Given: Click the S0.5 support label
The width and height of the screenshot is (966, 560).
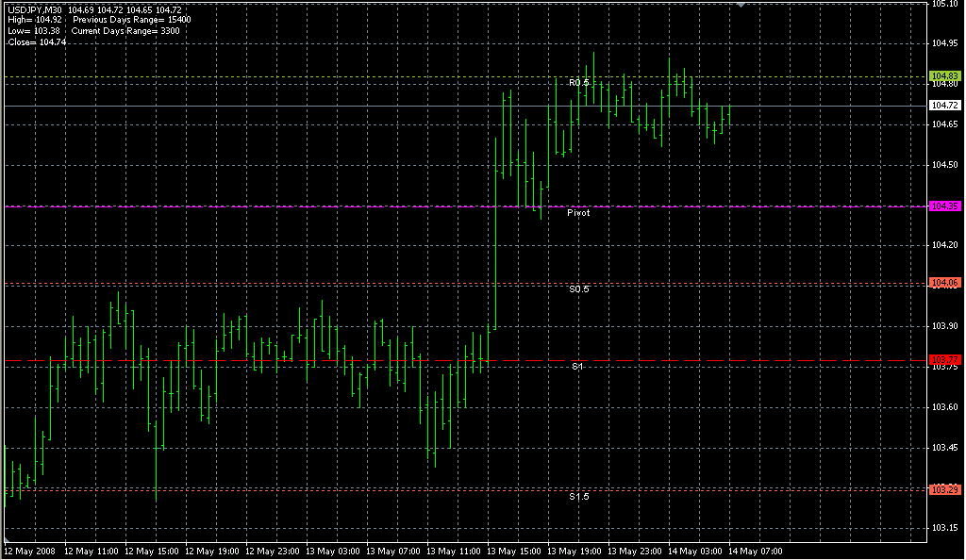Looking at the screenshot, I should [578, 289].
